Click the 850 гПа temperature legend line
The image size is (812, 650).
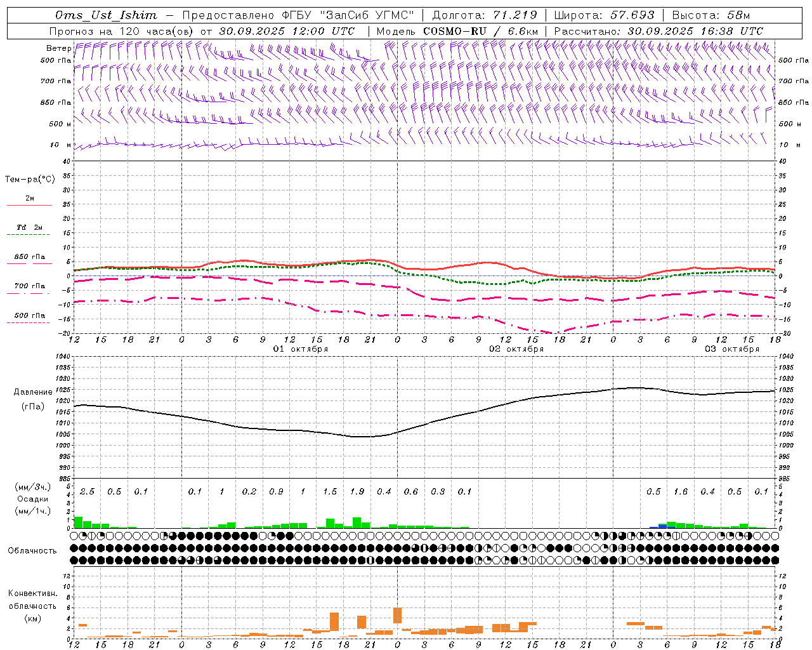[x=29, y=263]
